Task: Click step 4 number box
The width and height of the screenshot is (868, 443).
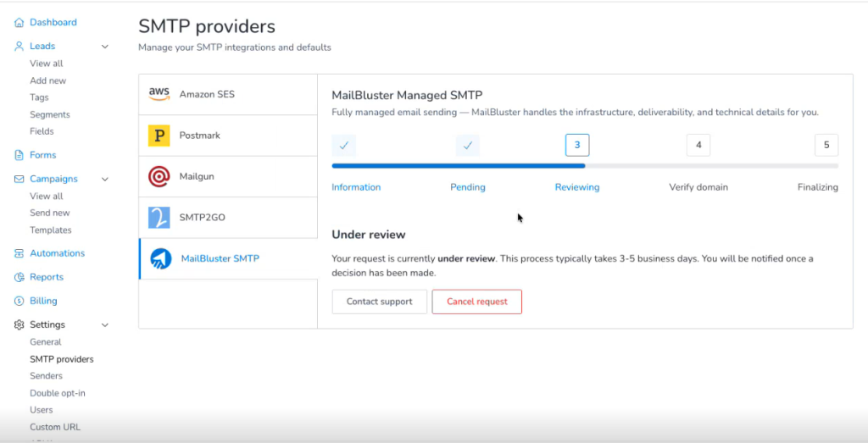Action: point(698,146)
